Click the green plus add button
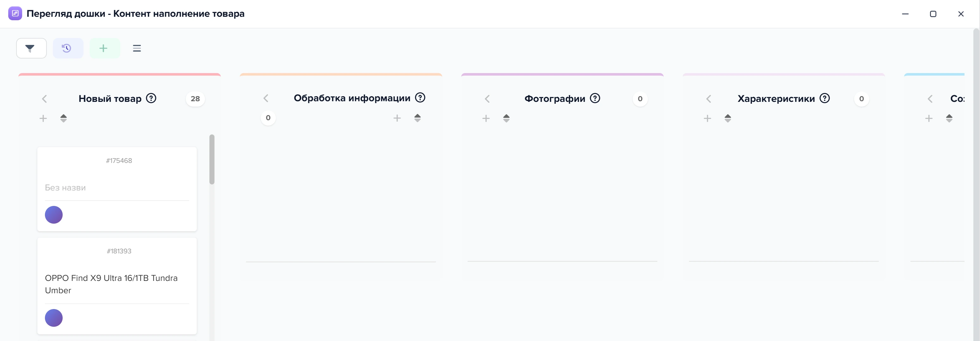Viewport: 980px width, 341px height. click(105, 48)
